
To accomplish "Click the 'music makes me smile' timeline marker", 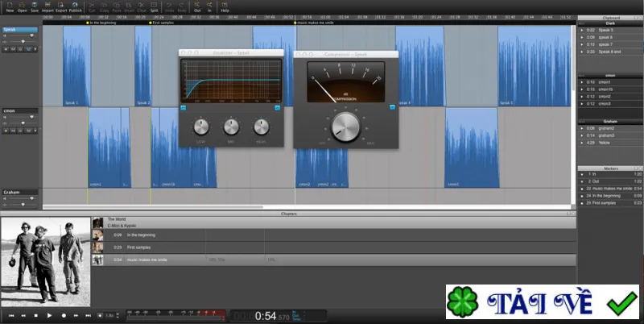I will [313, 23].
